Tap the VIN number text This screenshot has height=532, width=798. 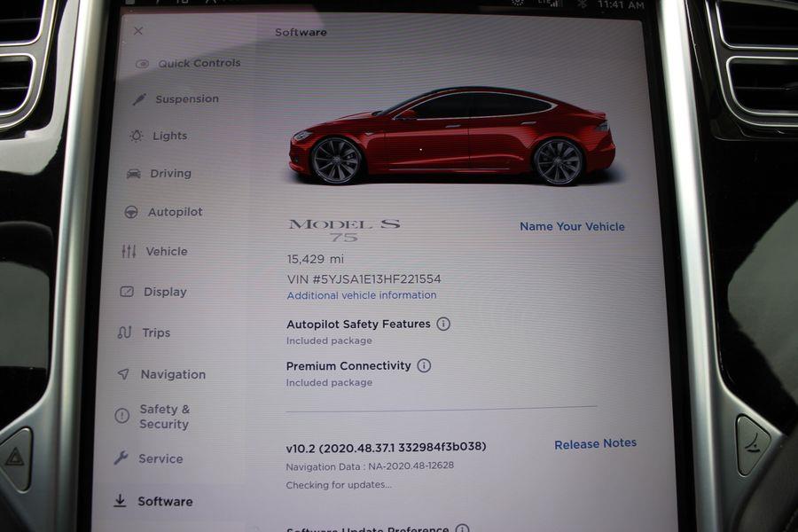pos(364,279)
